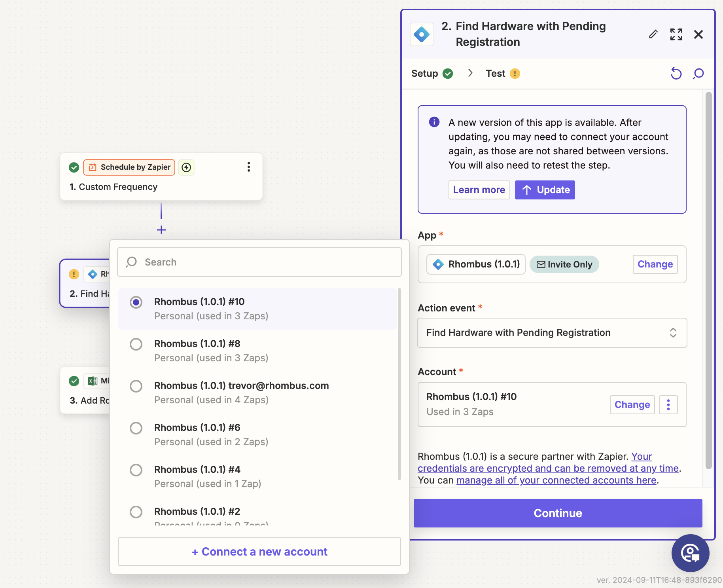Select Rhombus (1.0.1) #6 account
The image size is (723, 588).
(x=257, y=434)
